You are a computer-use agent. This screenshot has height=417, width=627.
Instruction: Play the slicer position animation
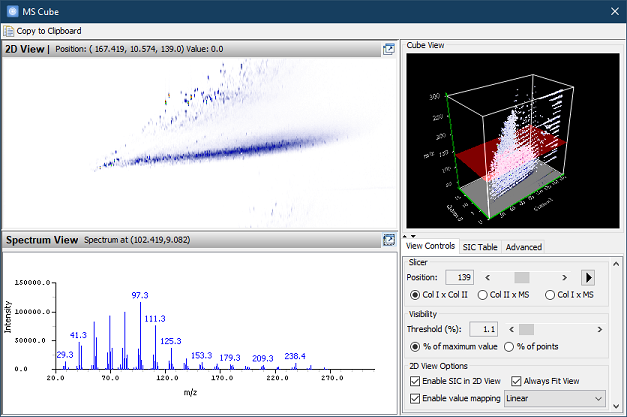pos(589,277)
